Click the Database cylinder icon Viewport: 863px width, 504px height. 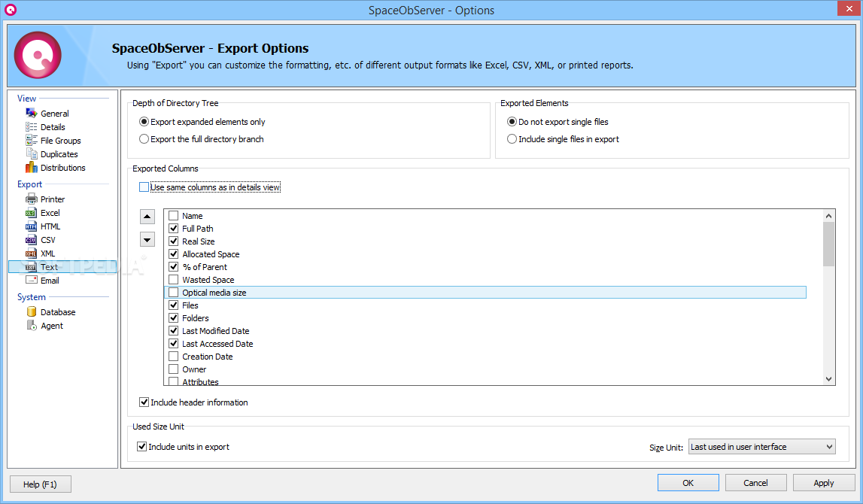point(32,311)
